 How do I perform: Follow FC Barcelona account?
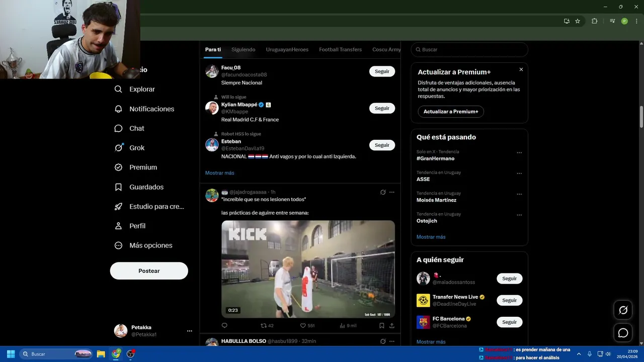click(x=509, y=322)
